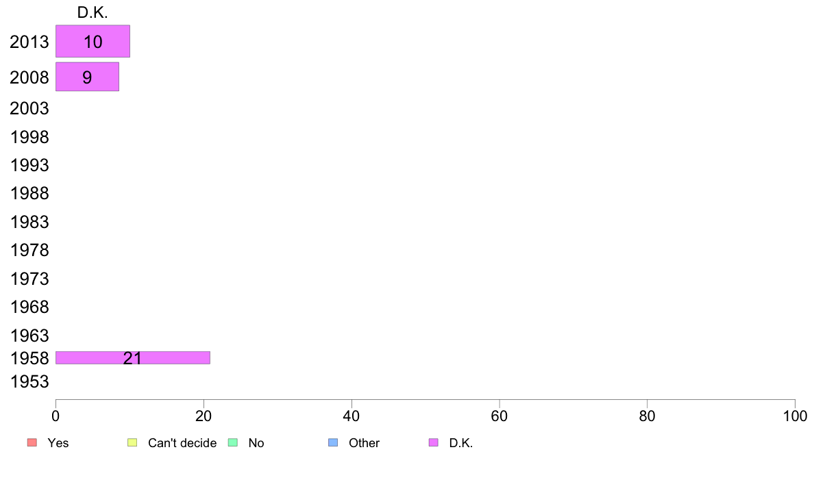Click the 40 tick on the x-axis
814x504 pixels.
point(351,416)
